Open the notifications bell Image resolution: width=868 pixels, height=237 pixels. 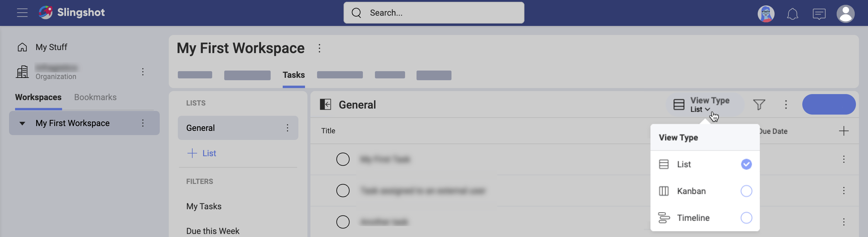792,14
